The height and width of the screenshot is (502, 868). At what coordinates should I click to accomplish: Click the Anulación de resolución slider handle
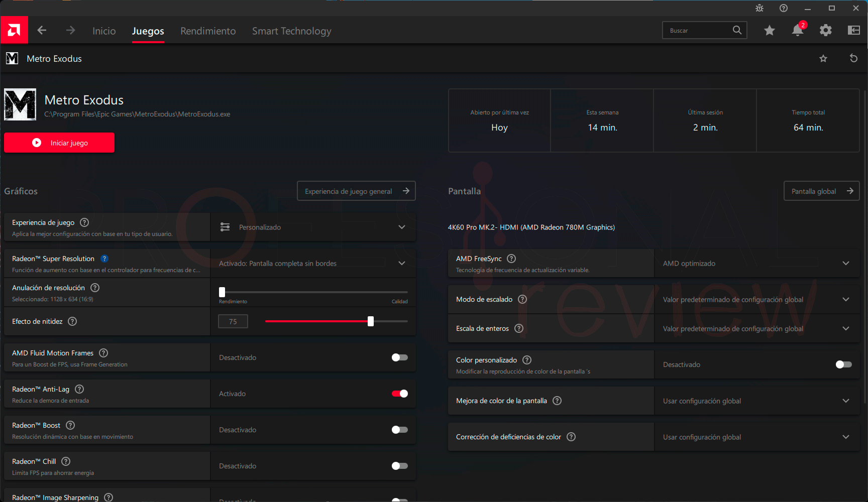click(x=222, y=292)
